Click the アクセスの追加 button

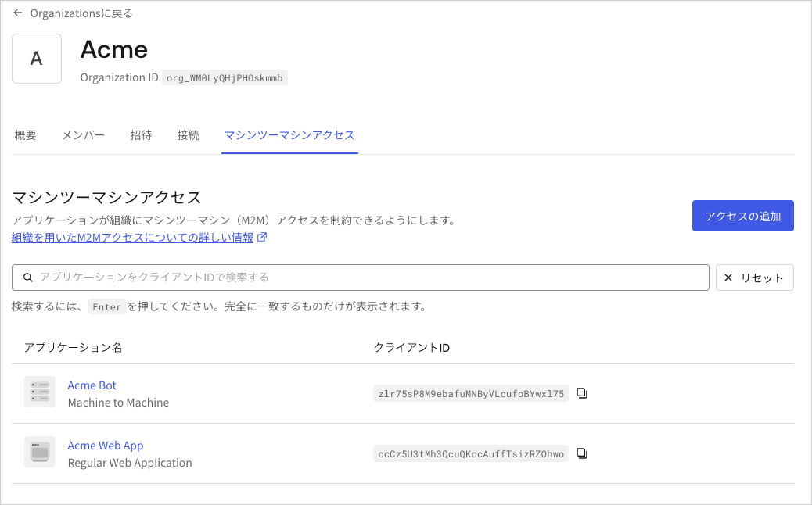pyautogui.click(x=742, y=216)
